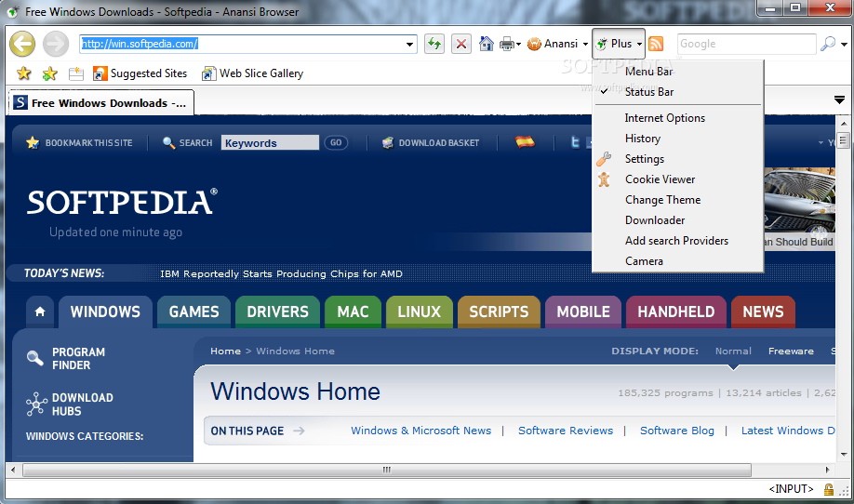The height and width of the screenshot is (504, 854).
Task: Click the Program Finder magnifier icon
Action: [x=34, y=358]
